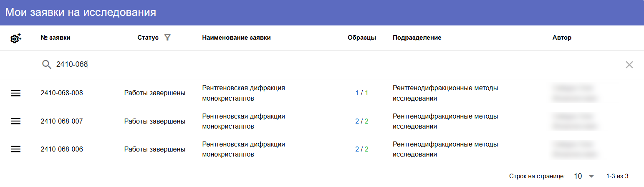Clear search with the X icon

(x=629, y=64)
